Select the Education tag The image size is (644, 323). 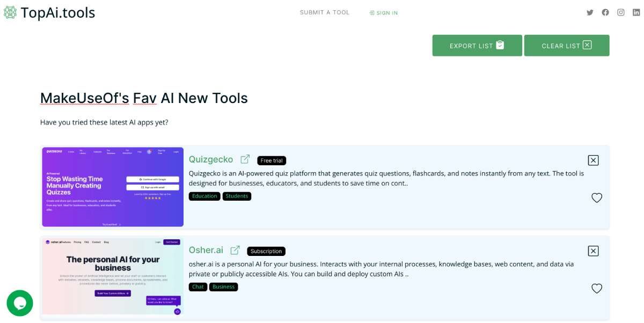(204, 196)
